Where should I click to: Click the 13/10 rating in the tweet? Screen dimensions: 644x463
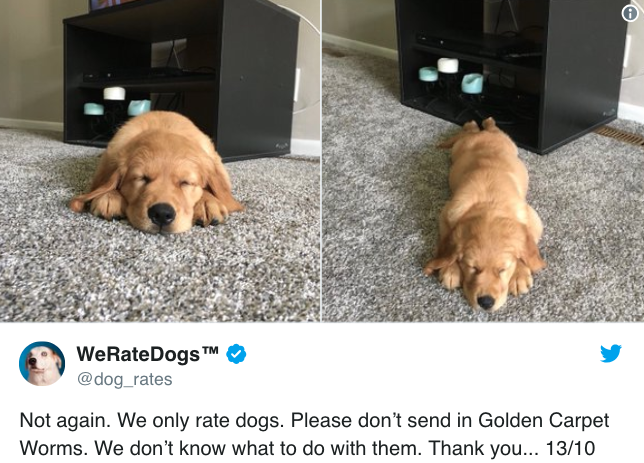click(570, 448)
